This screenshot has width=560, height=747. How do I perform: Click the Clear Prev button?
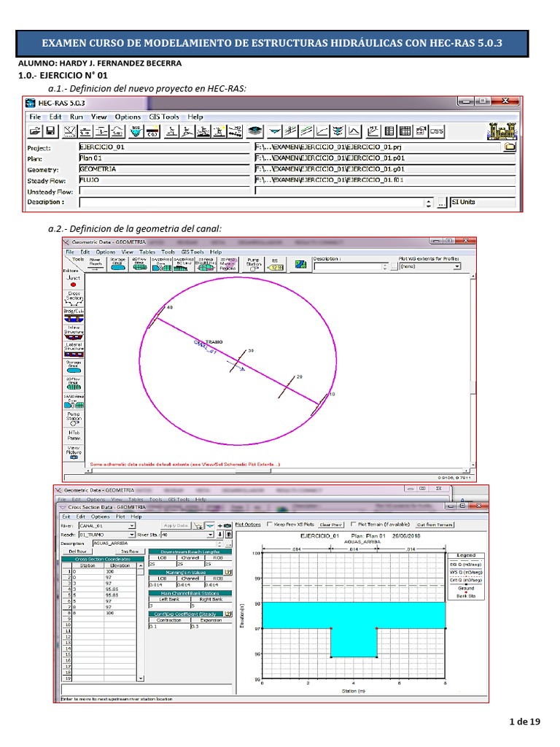pyautogui.click(x=330, y=525)
